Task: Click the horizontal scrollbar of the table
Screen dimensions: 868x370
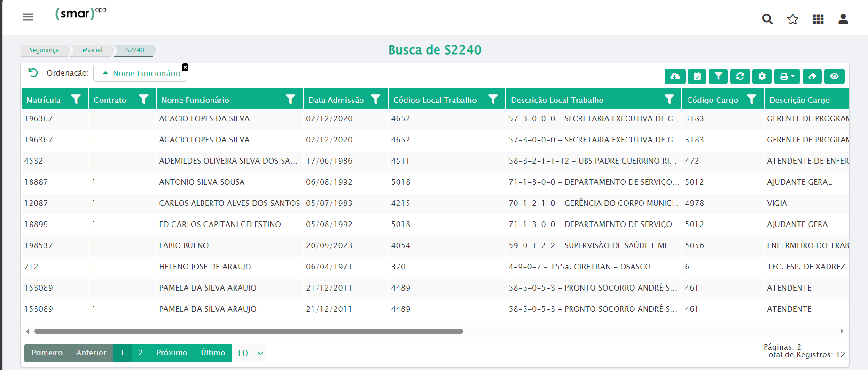Action: (x=249, y=331)
